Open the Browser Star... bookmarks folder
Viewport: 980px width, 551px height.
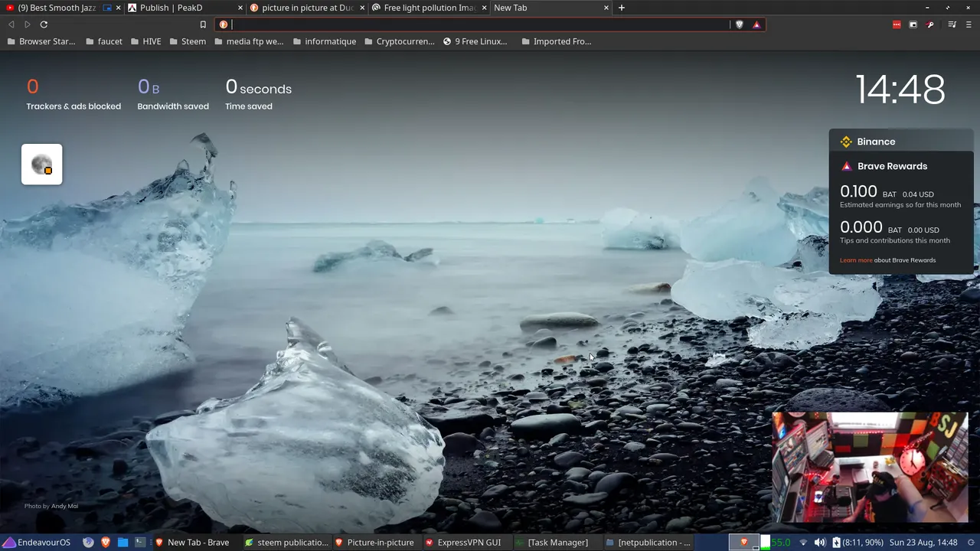41,41
